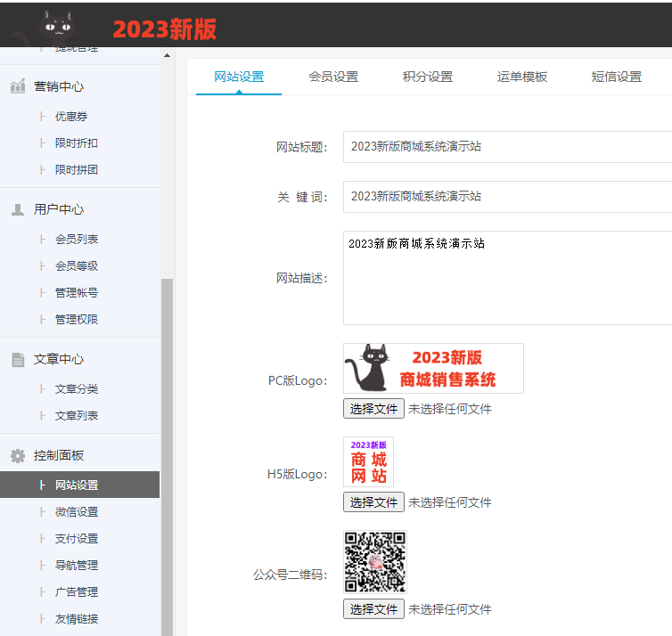Switch to the 网站设置 tab
This screenshot has height=636, width=672.
tap(239, 77)
